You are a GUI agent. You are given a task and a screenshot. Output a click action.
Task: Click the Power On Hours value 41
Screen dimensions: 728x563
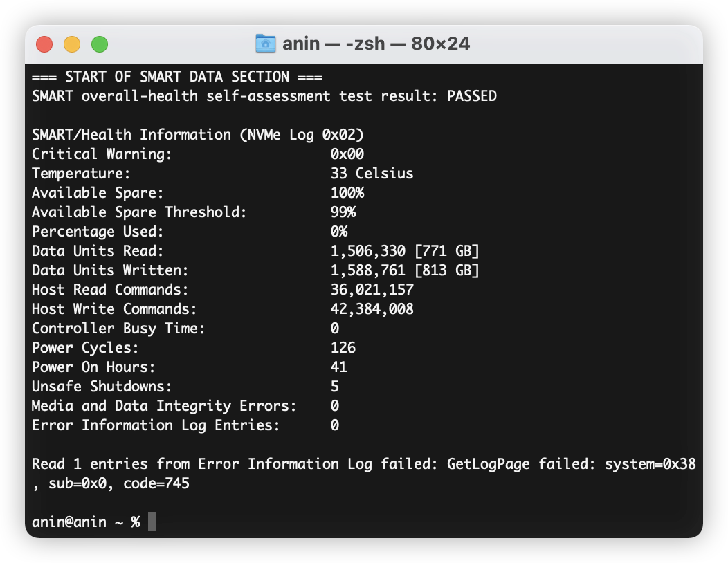pos(339,367)
